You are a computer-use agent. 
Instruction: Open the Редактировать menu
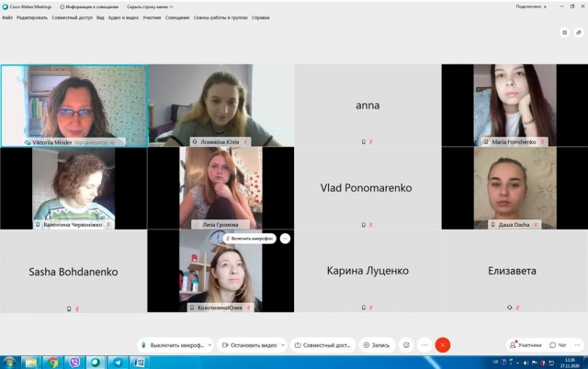32,17
